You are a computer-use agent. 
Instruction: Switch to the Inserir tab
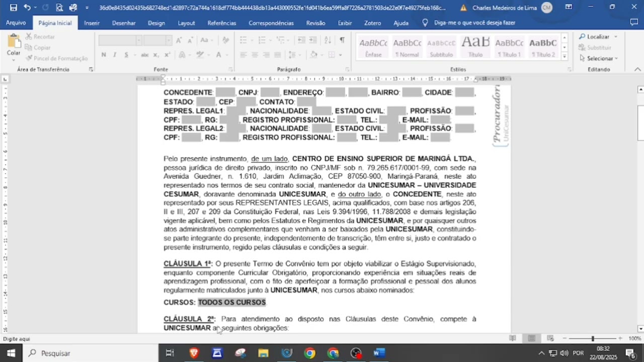pos(92,23)
